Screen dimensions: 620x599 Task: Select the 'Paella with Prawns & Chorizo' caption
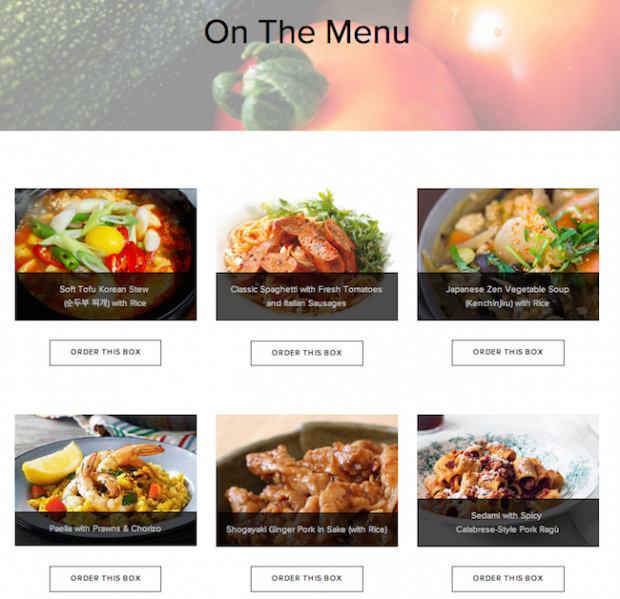coord(105,529)
